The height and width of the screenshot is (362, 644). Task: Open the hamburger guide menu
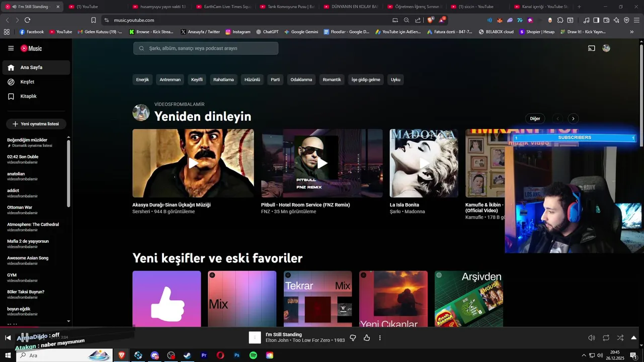click(x=11, y=48)
